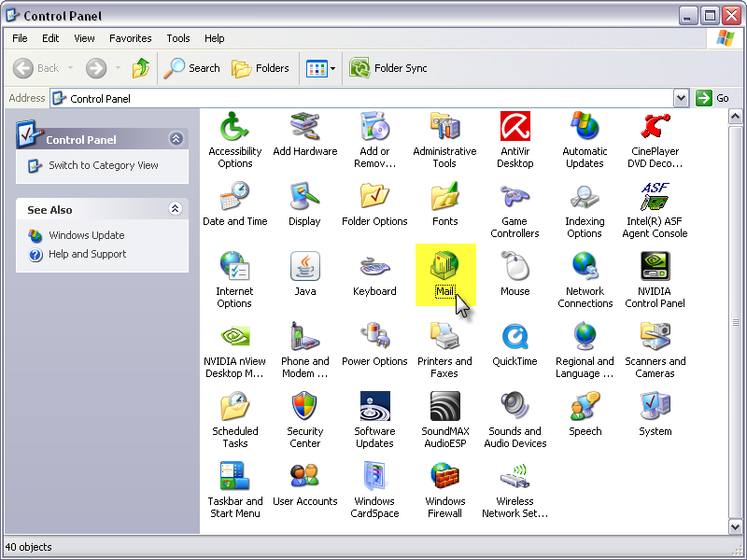Collapse the Control Panel side pane section
This screenshot has width=747, height=560.
[x=176, y=139]
